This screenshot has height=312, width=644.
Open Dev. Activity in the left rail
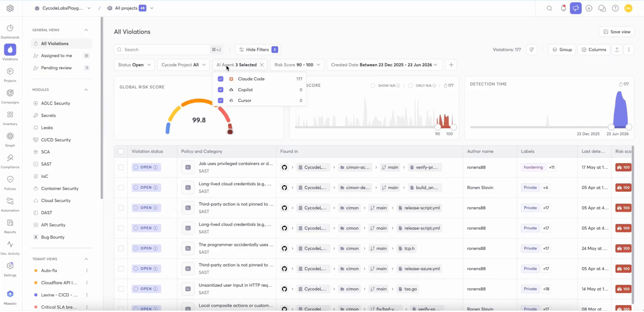click(x=10, y=248)
